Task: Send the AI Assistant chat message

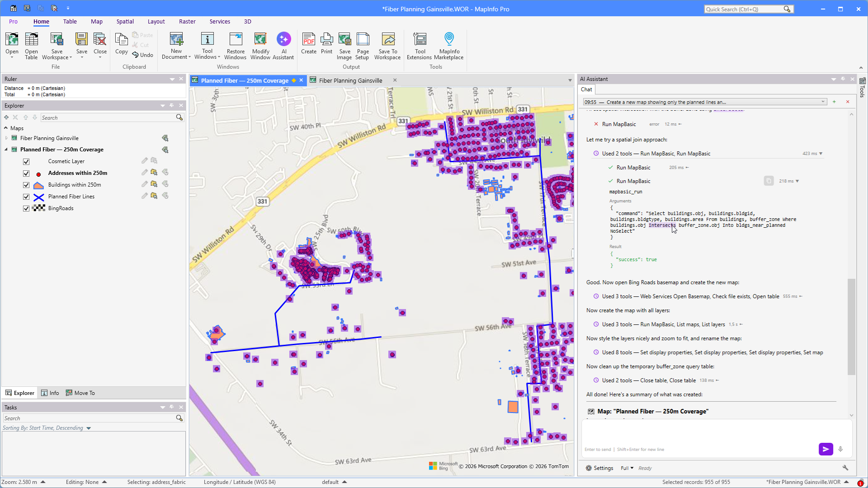Action: tap(826, 449)
